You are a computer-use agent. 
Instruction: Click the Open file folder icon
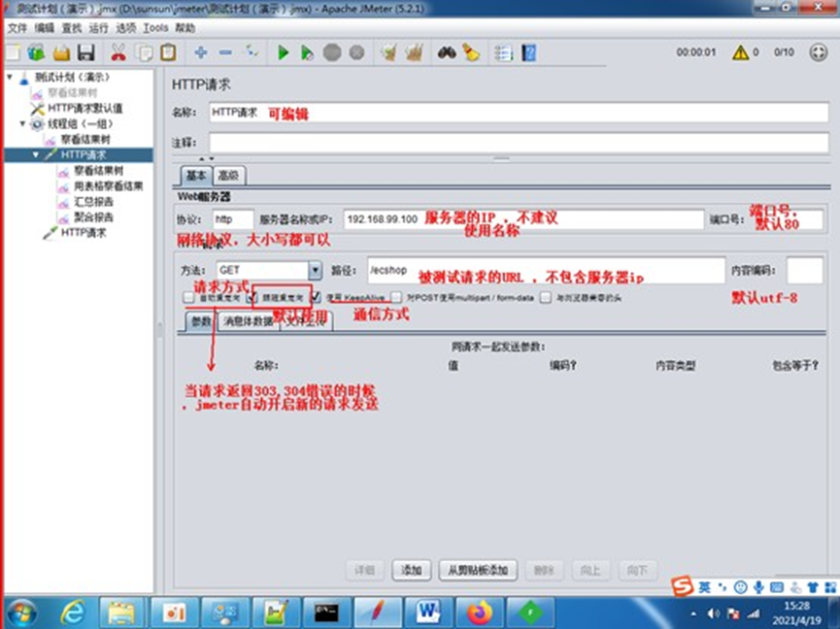[61, 52]
